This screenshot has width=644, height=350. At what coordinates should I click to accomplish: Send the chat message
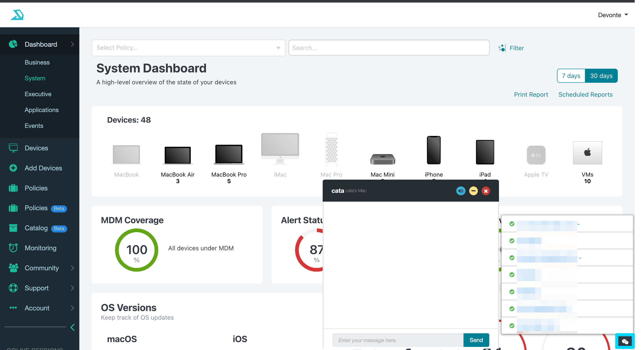coord(476,340)
